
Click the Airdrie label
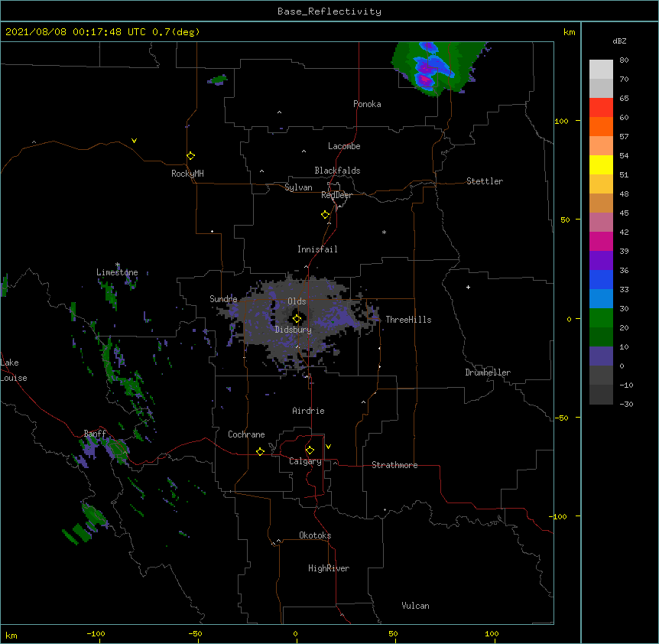pyautogui.click(x=308, y=411)
